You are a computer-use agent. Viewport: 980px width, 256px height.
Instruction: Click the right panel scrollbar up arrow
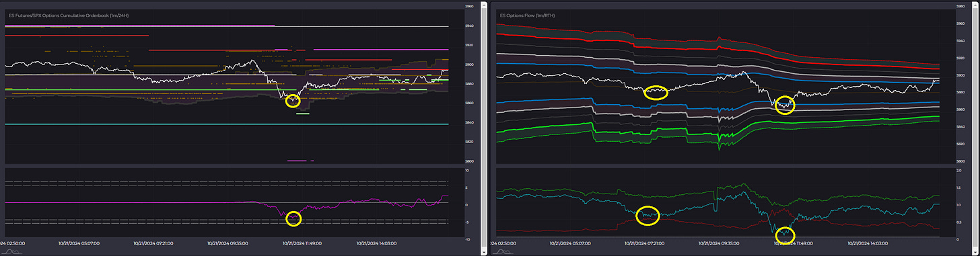tap(976, 5)
